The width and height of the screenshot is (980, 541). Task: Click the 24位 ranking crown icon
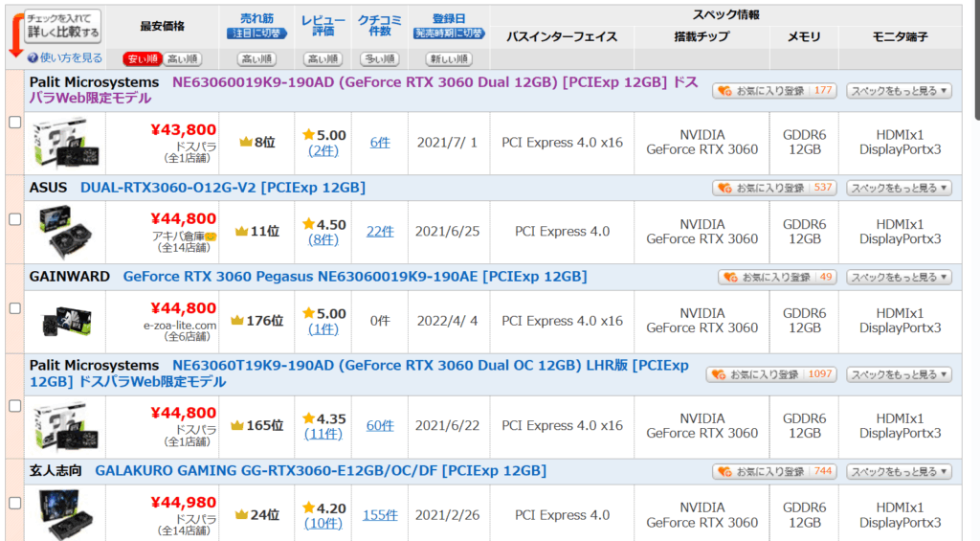click(242, 515)
